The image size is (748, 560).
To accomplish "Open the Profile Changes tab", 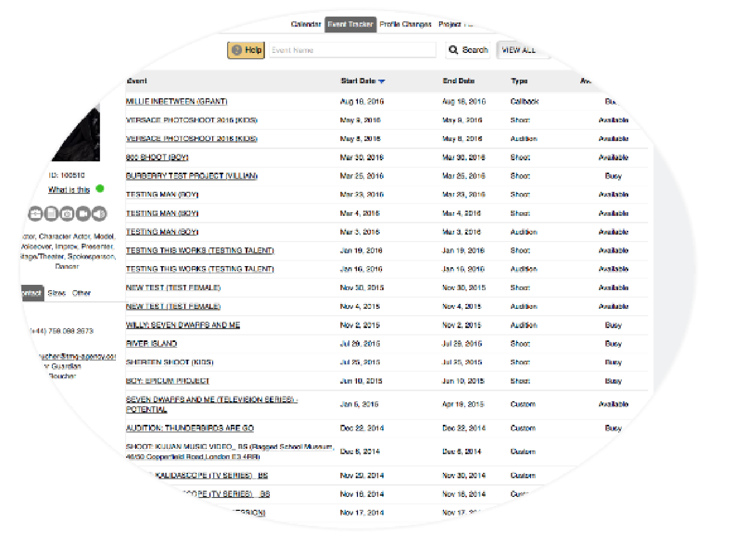I will (x=405, y=25).
